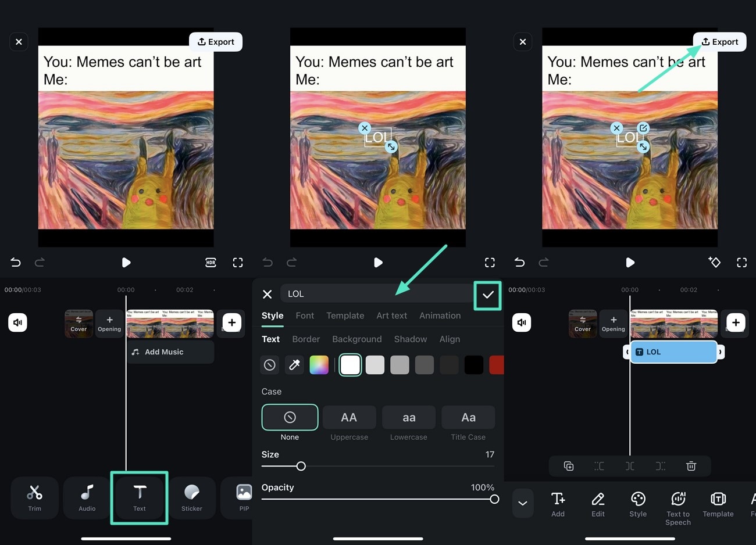Switch to the Animation tab
This screenshot has height=545, width=756.
[x=440, y=315]
